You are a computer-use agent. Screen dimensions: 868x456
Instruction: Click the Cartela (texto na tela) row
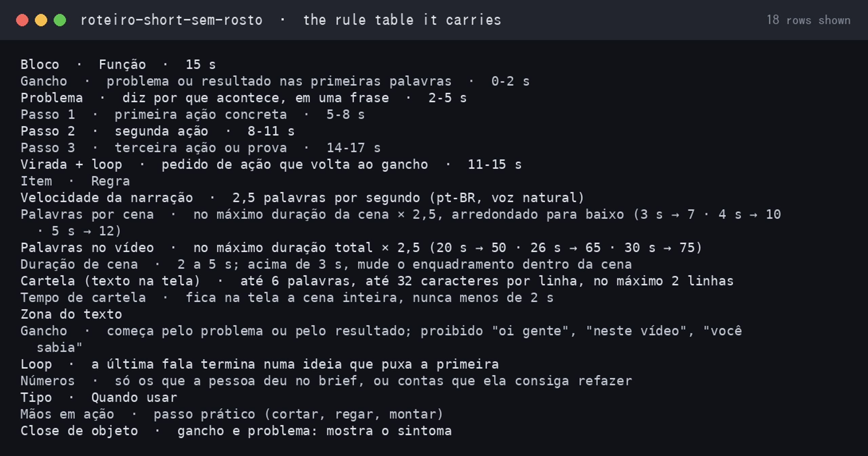click(x=377, y=281)
